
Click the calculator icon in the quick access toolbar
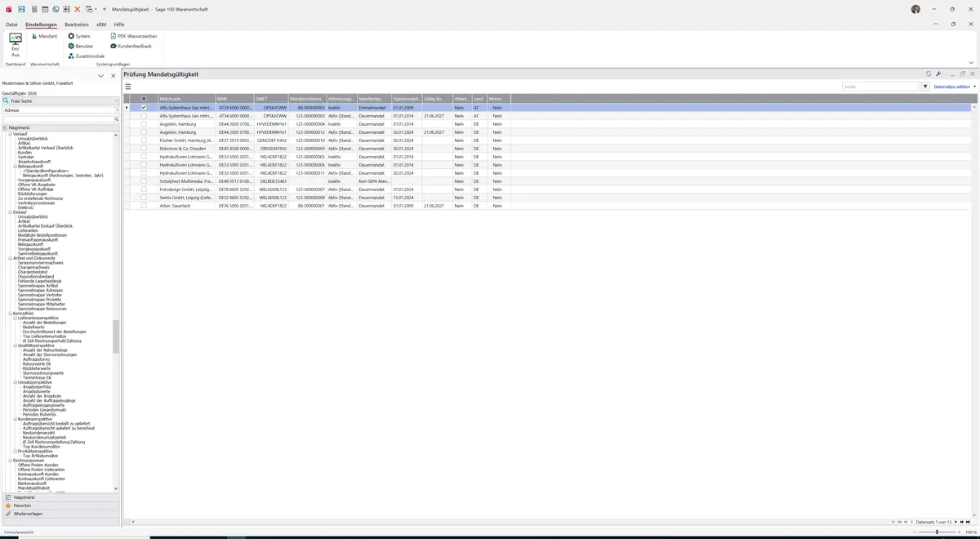(33, 9)
